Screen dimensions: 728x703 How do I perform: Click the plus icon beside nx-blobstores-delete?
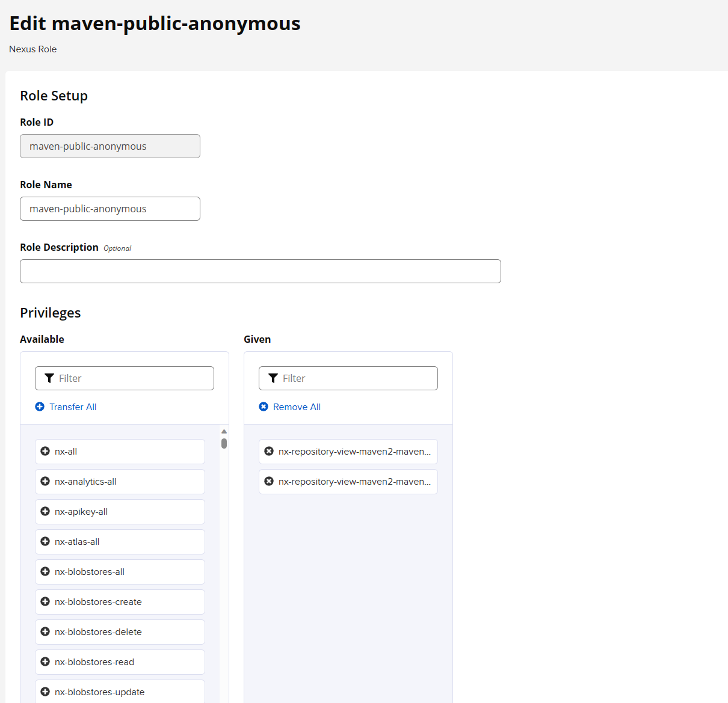45,631
